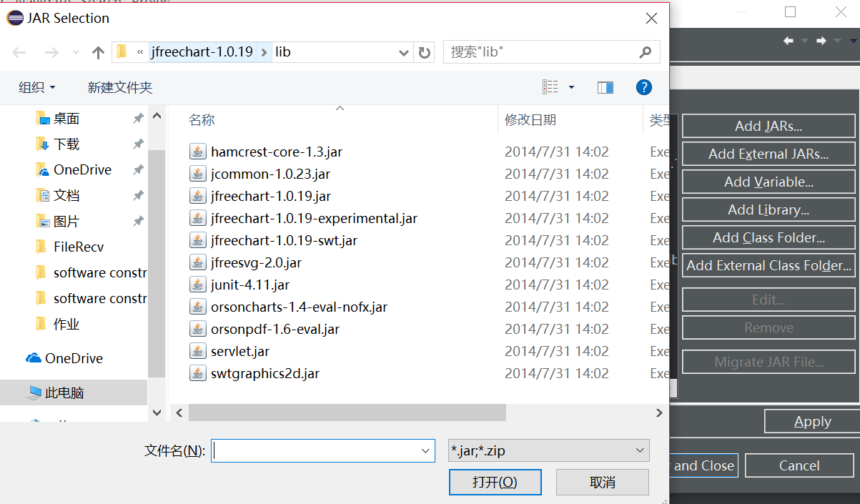
Task: Select the file jfreechart-1.0.19.jar
Action: (271, 196)
